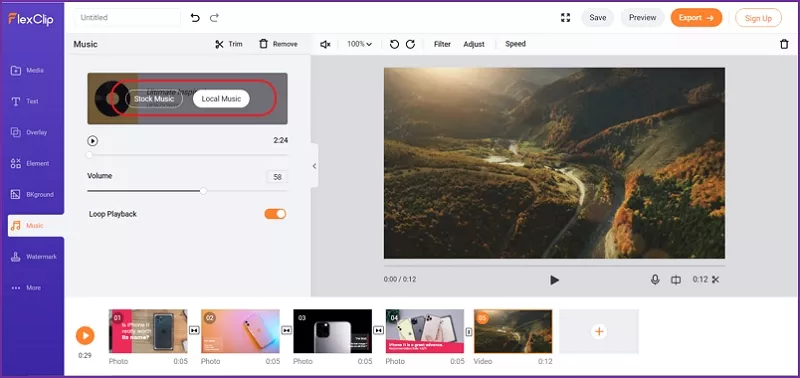The height and width of the screenshot is (378, 800).
Task: Click the transition icon between clips 04 and 05
Action: coord(469,332)
